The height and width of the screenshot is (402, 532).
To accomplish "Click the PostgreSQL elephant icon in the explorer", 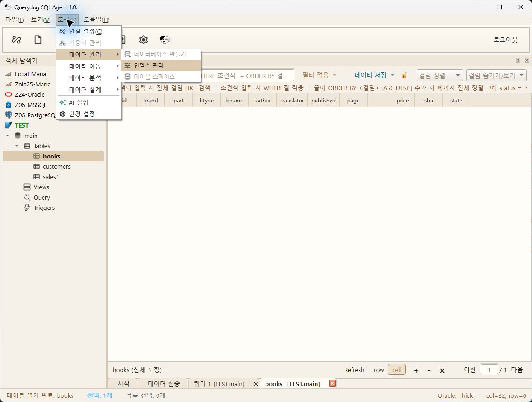I will 8,115.
